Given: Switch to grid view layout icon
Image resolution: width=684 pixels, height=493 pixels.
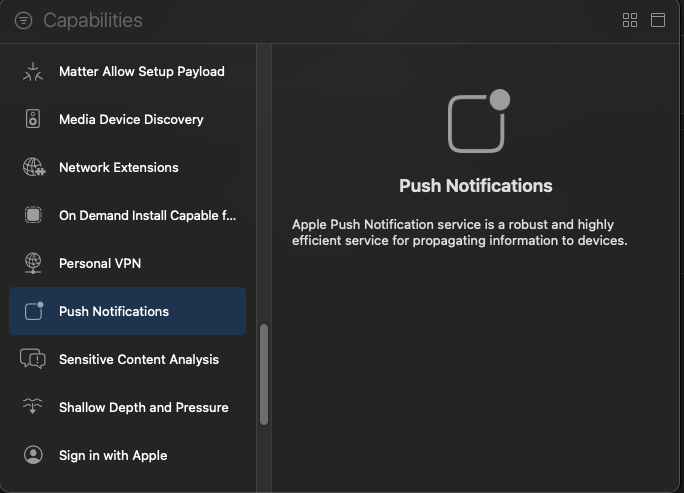Looking at the screenshot, I should [x=629, y=20].
